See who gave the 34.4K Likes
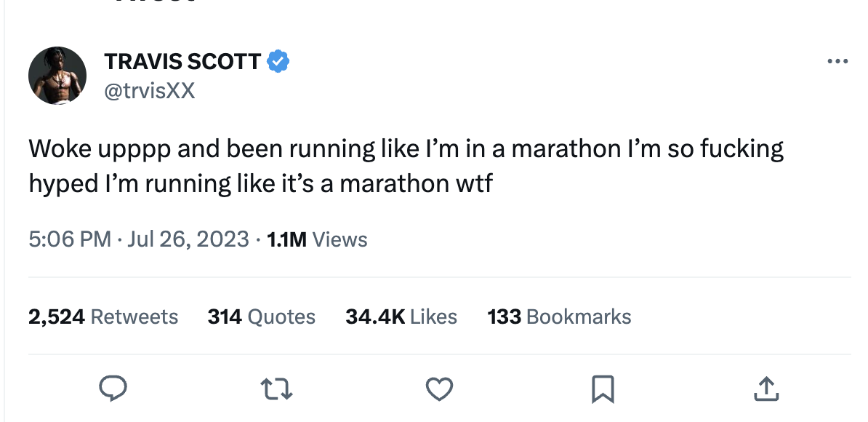 (x=401, y=316)
